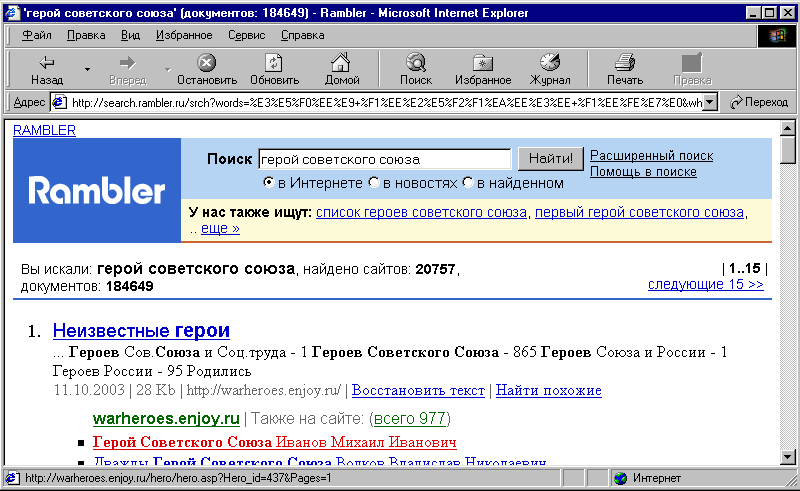Click the sites found number '20757'

(x=435, y=269)
